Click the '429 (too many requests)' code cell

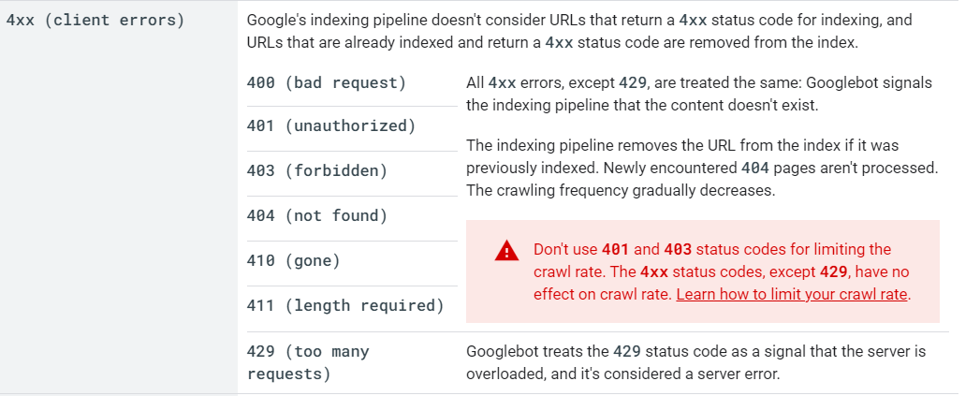[x=308, y=363]
